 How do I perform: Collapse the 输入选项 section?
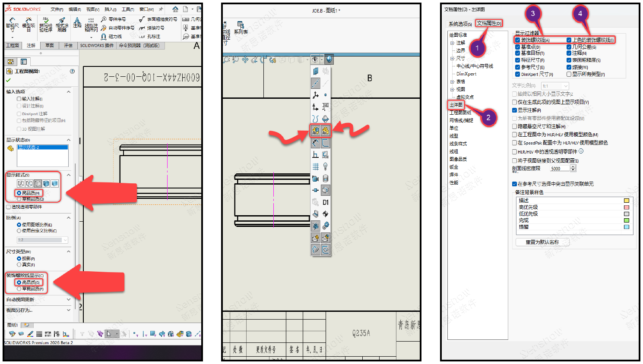(69, 91)
